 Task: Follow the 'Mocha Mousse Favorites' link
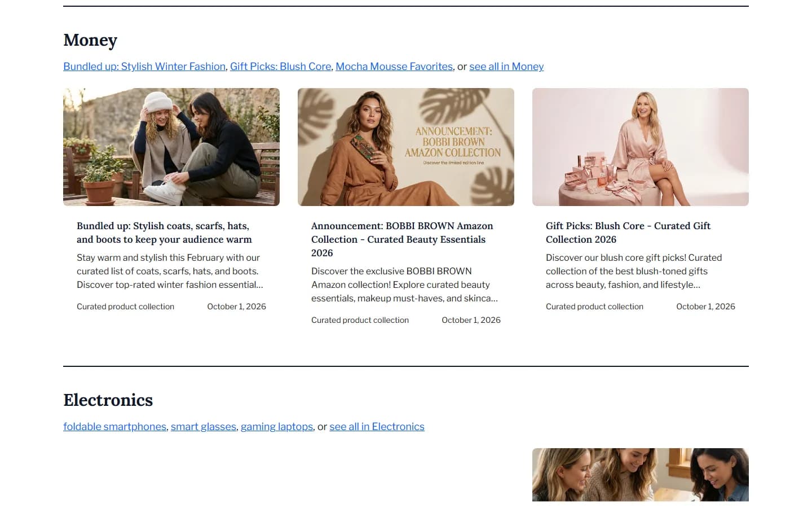pos(394,67)
